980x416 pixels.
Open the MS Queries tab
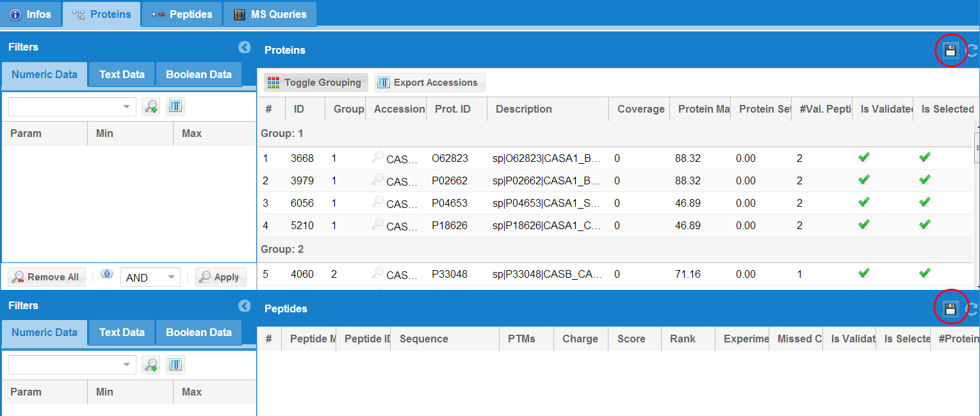(270, 14)
